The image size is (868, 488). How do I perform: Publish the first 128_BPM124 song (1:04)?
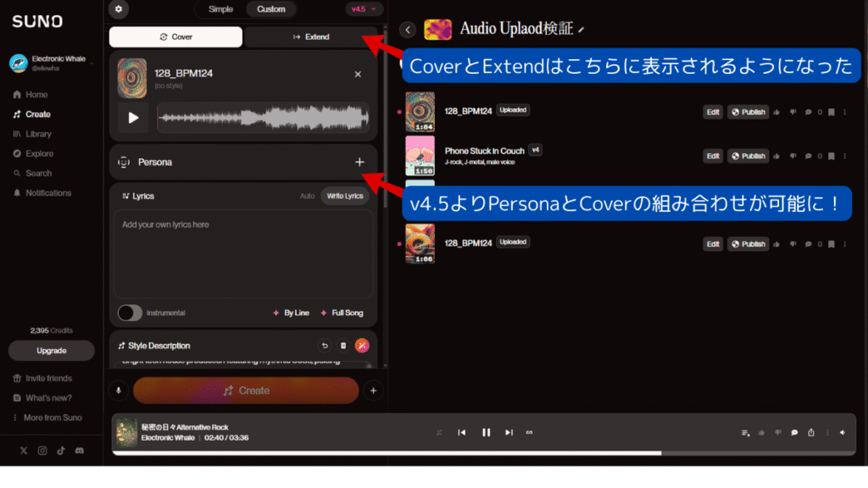pyautogui.click(x=748, y=113)
